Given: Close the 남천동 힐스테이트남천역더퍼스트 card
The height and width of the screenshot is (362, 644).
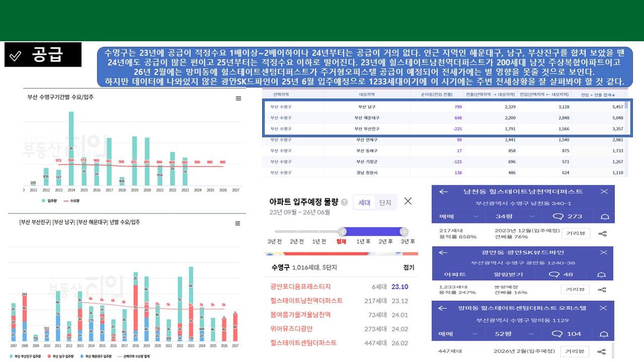Looking at the screenshot, I should 604,192.
